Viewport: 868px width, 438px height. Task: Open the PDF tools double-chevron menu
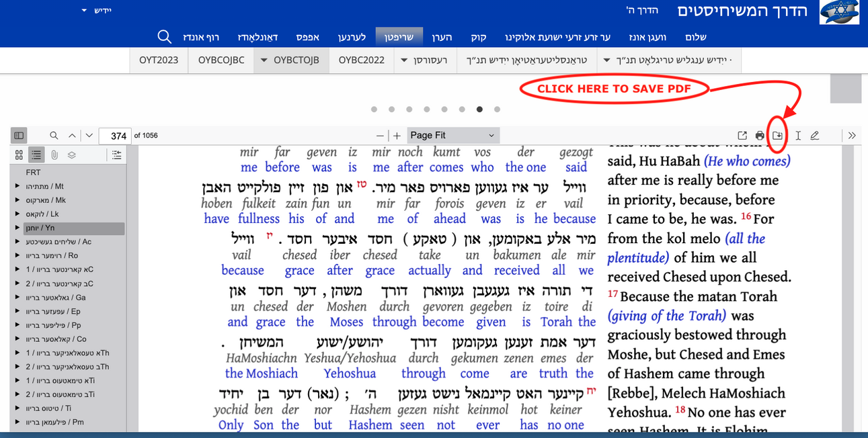click(x=852, y=136)
